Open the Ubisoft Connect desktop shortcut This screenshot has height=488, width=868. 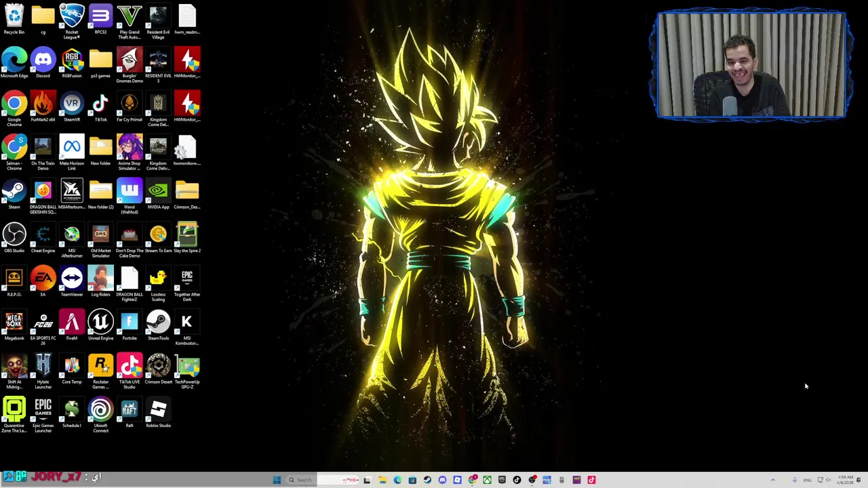click(100, 415)
